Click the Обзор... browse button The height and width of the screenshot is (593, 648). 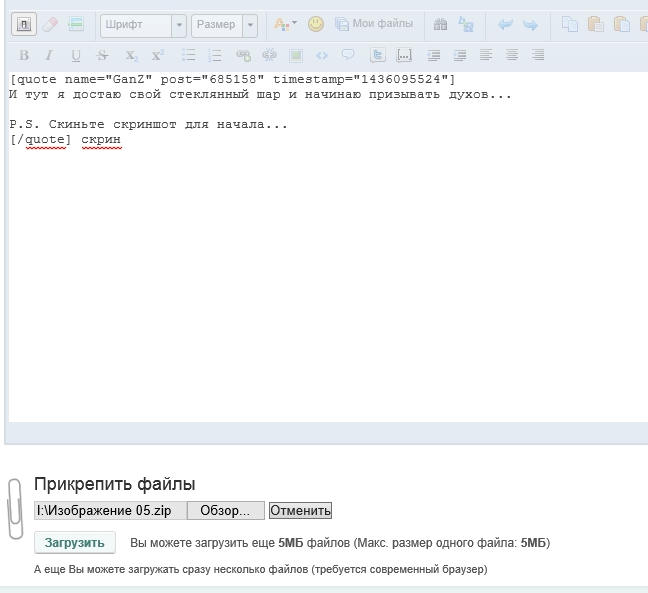pyautogui.click(x=225, y=510)
